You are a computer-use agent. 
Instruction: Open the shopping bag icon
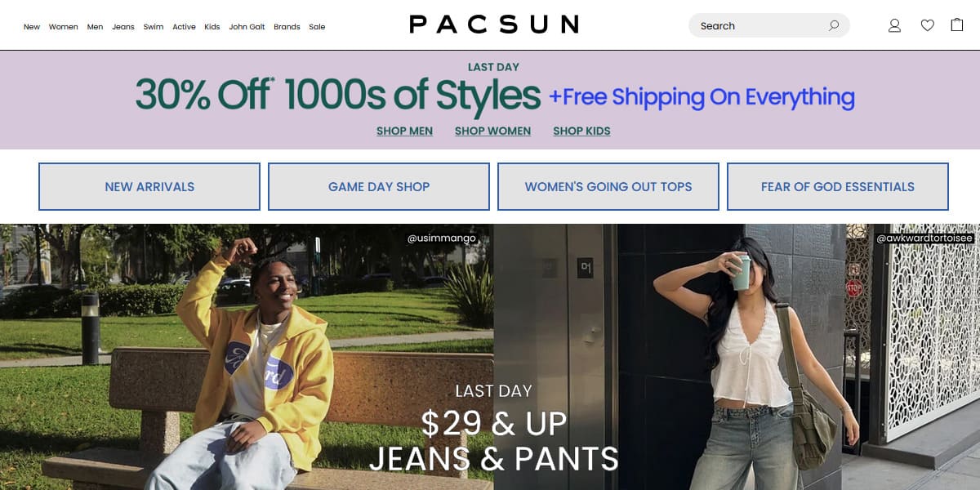(x=957, y=24)
